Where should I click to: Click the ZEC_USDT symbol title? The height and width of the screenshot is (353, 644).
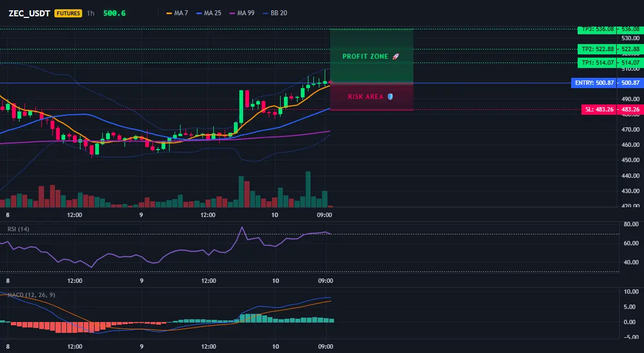coord(29,13)
